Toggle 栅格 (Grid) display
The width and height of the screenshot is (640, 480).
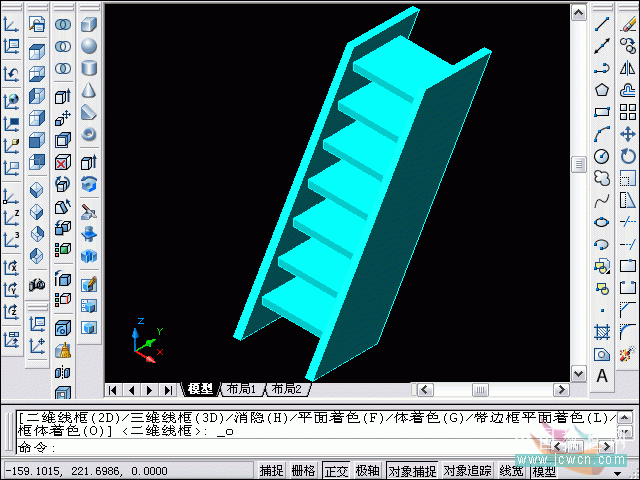click(x=304, y=471)
